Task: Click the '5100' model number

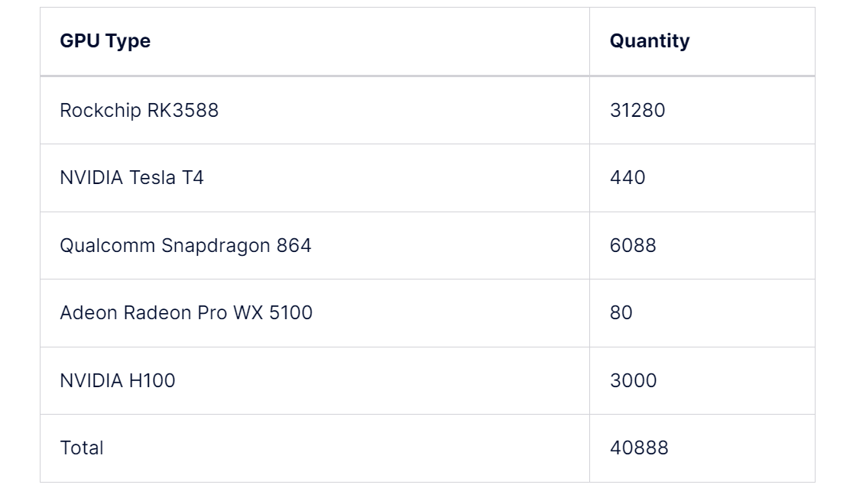Action: (x=290, y=313)
